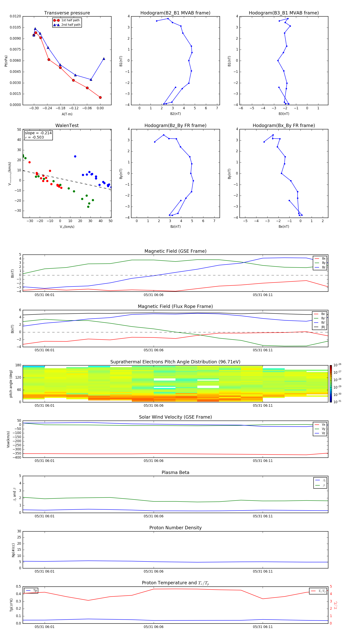Click the blue outlier dot in the WalenTest plot
The height and width of the screenshot is (644, 351).
click(x=75, y=157)
